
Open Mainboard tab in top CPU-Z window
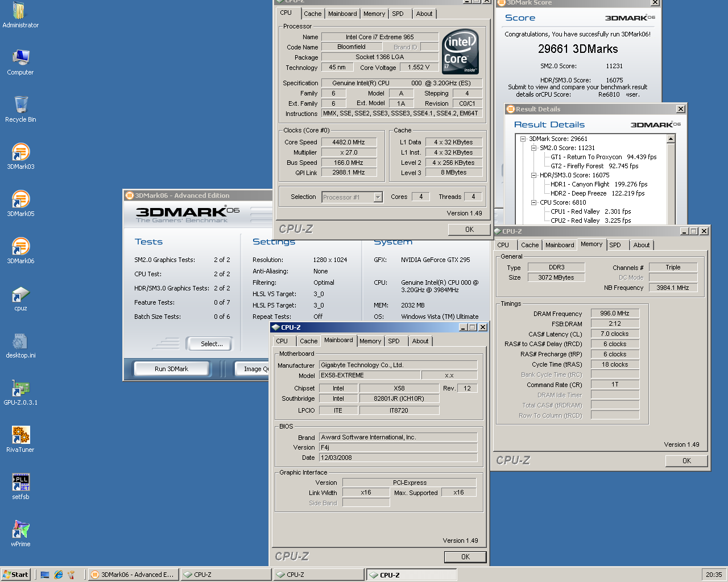tap(342, 14)
